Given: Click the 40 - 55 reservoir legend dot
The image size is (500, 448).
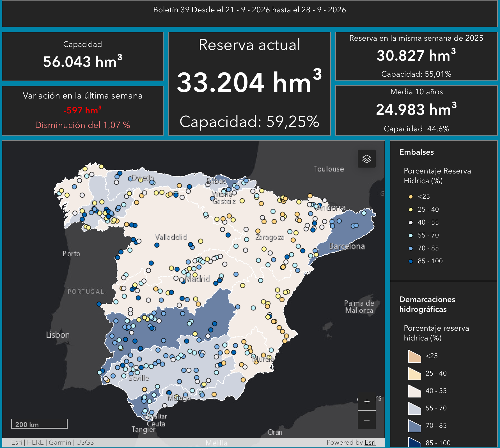Looking at the screenshot, I should 411,223.
